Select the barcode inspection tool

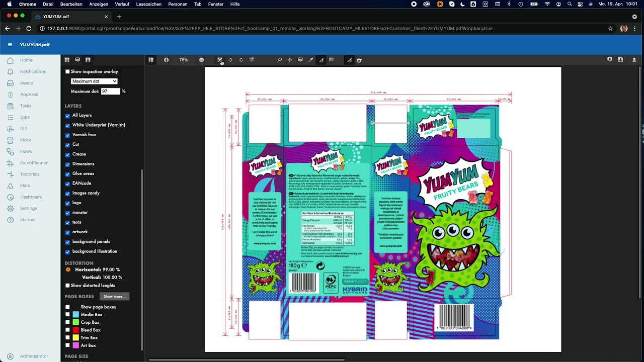pyautogui.click(x=332, y=60)
